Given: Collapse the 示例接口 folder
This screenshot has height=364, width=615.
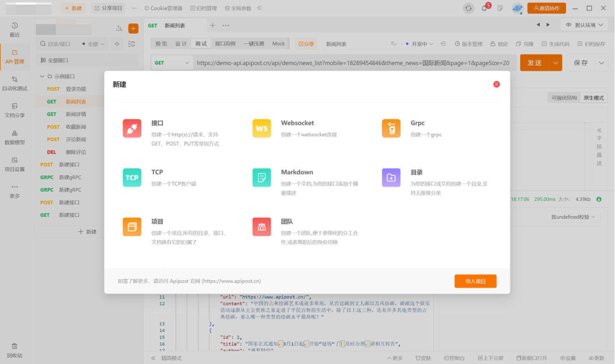Looking at the screenshot, I should tap(42, 76).
